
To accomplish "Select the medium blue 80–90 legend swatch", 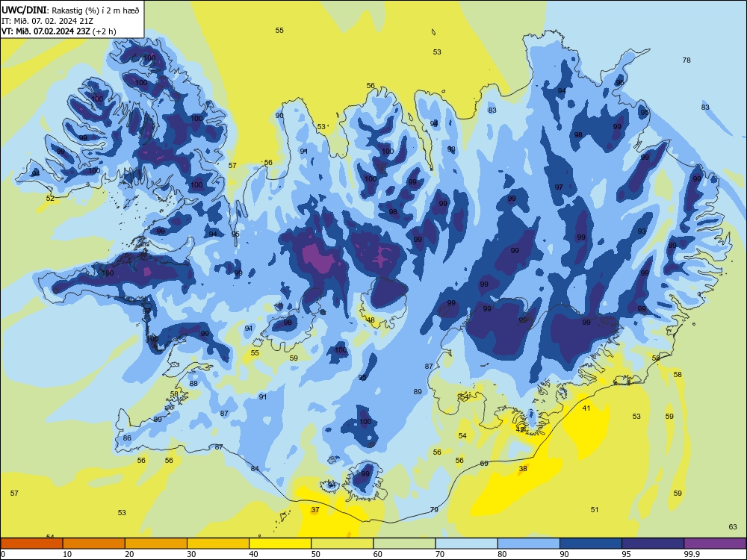I will click(529, 544).
